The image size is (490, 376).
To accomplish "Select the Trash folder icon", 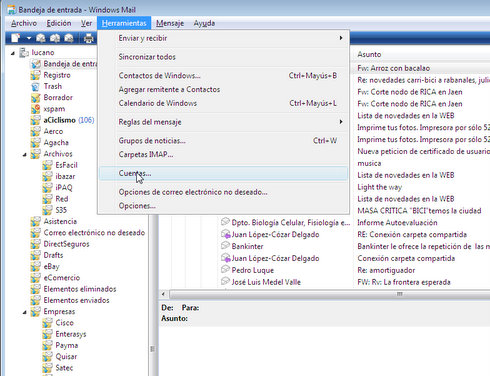I will coord(35,86).
